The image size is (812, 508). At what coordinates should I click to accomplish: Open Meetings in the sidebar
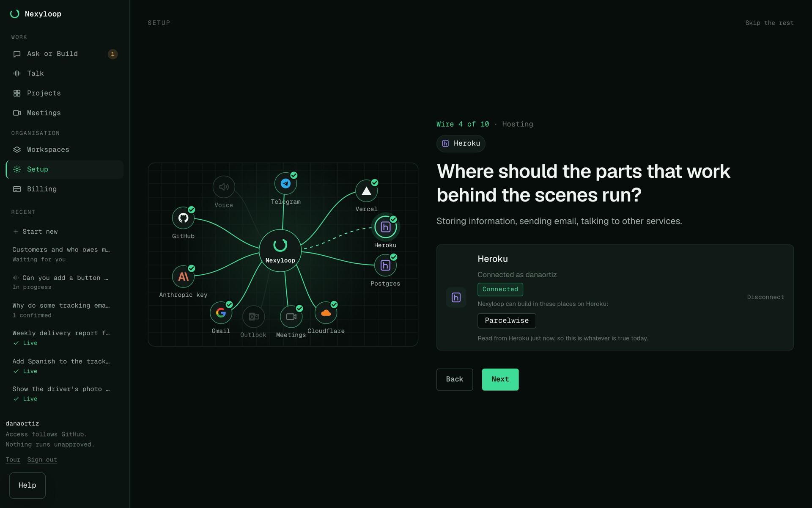65,113
